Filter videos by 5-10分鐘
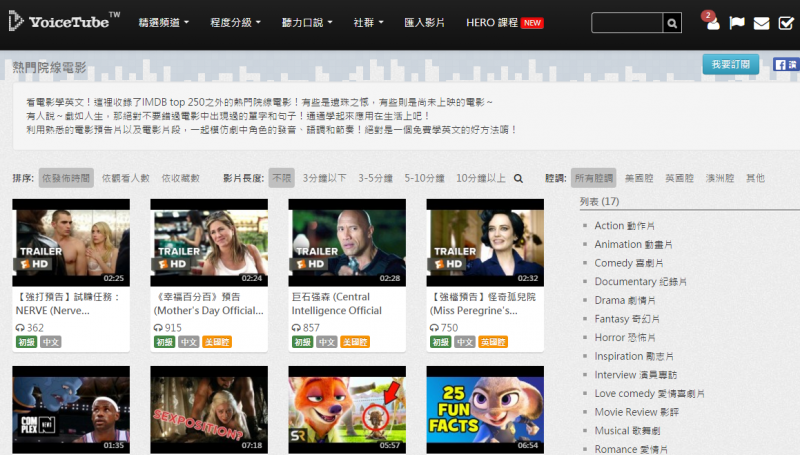 [424, 178]
